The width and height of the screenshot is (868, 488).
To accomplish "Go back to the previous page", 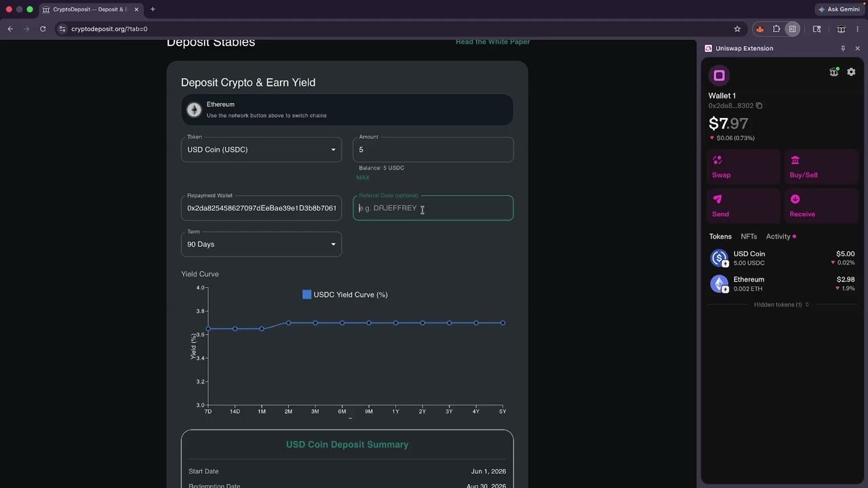I will (10, 29).
